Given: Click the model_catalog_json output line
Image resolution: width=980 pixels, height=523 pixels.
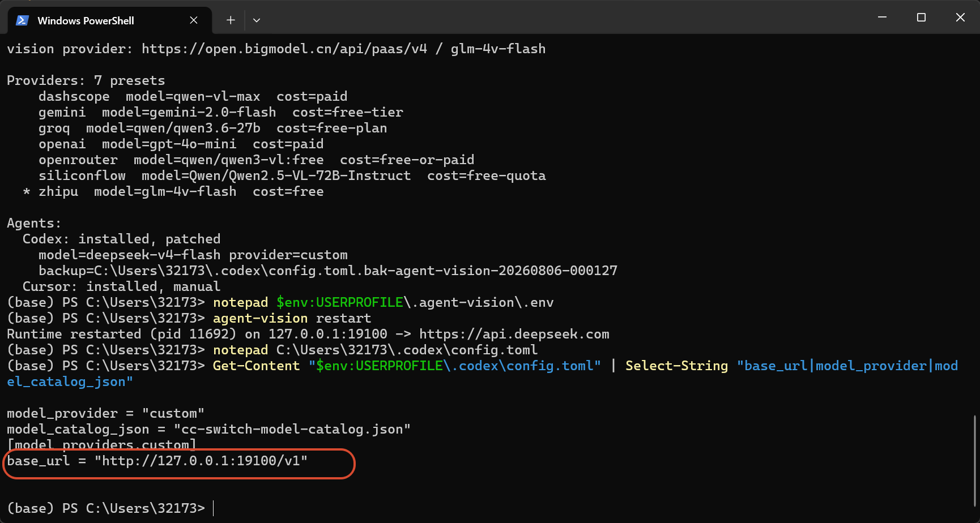Looking at the screenshot, I should pos(209,430).
